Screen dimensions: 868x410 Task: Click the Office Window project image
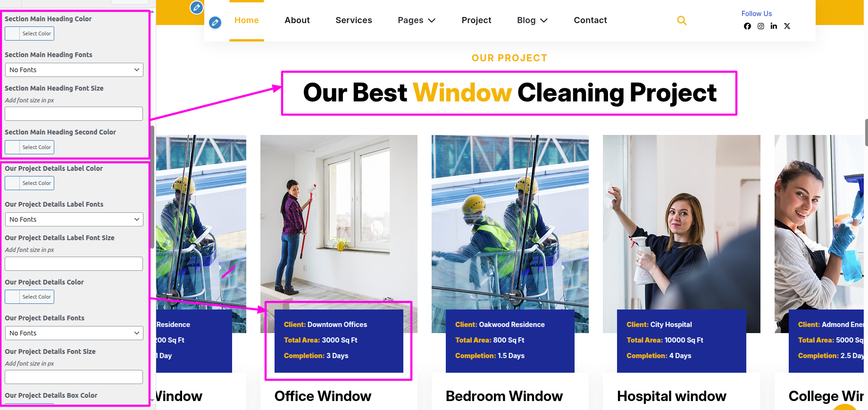[339, 222]
